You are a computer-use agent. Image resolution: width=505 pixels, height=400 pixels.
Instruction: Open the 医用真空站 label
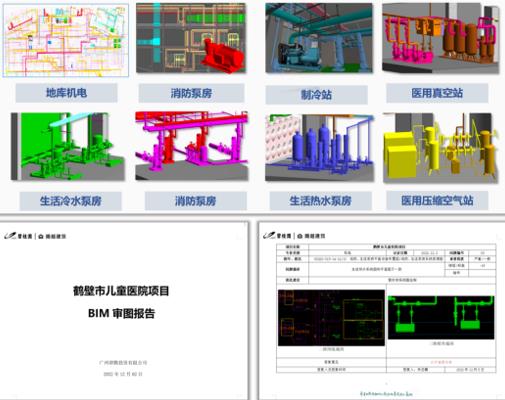(437, 93)
